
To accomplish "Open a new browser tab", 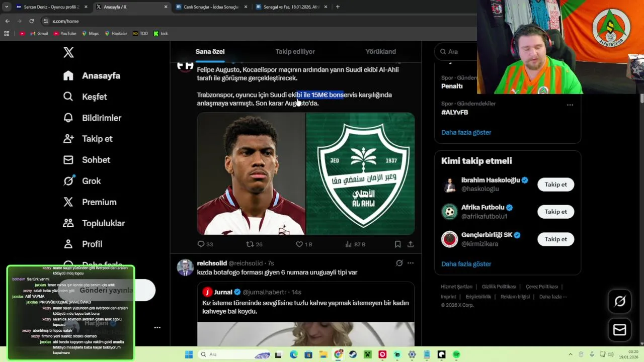I will 338,7.
